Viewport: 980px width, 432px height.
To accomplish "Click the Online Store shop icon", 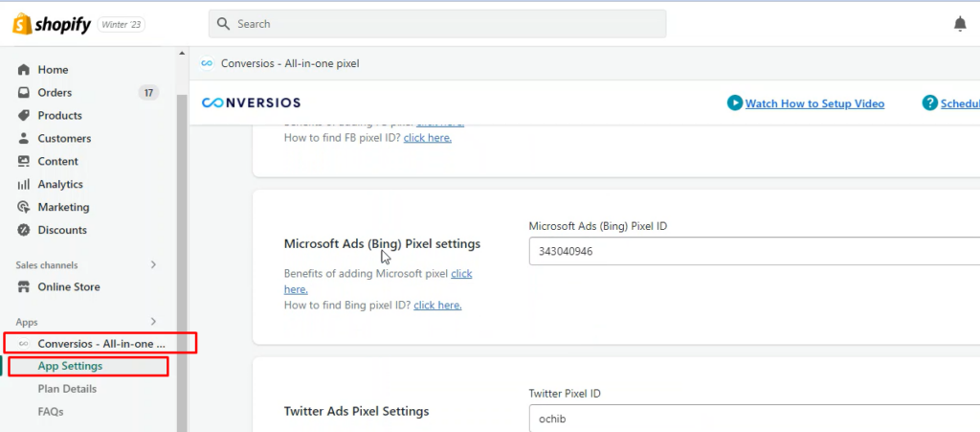I will [24, 287].
